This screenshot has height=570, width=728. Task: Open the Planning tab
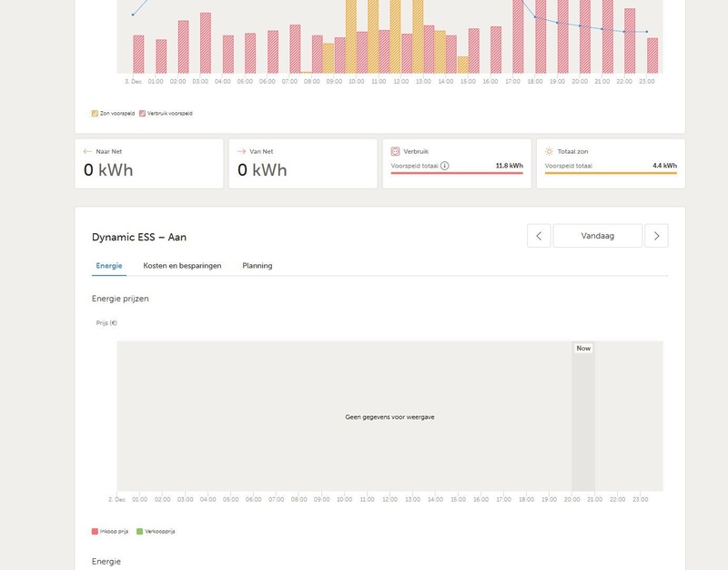[x=258, y=266]
